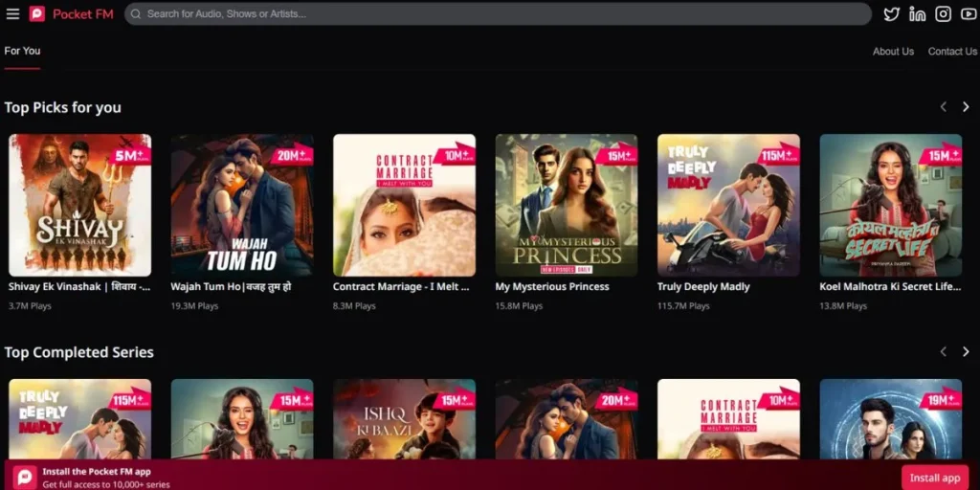980x490 pixels.
Task: Click the 5M+ plays badge on Shivay
Action: (x=130, y=154)
